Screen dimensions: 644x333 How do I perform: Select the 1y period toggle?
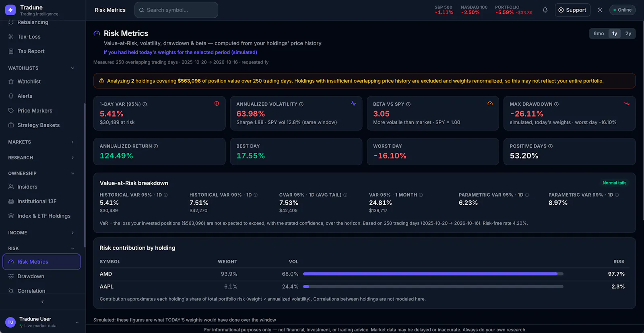pyautogui.click(x=615, y=34)
